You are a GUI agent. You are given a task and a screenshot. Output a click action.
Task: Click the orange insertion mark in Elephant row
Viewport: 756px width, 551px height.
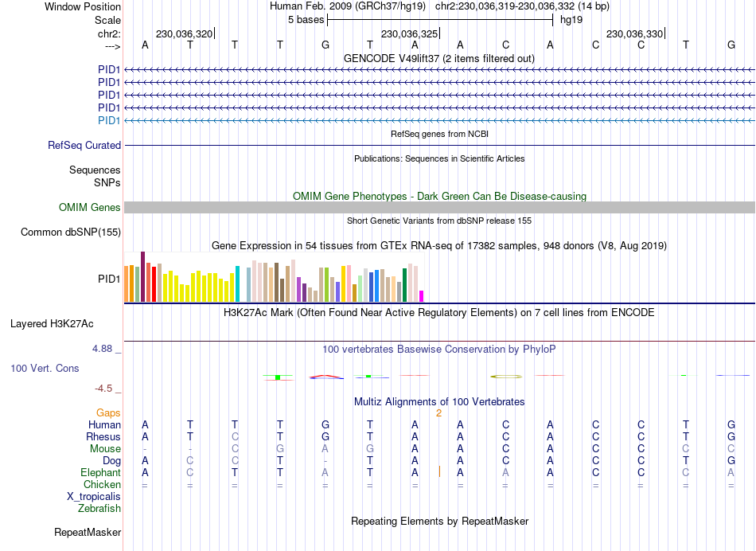coord(439,472)
